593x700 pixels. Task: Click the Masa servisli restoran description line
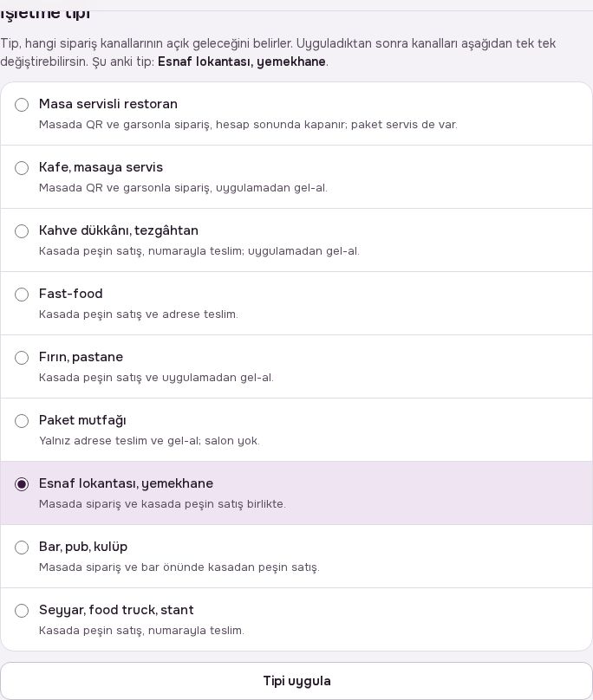[248, 125]
